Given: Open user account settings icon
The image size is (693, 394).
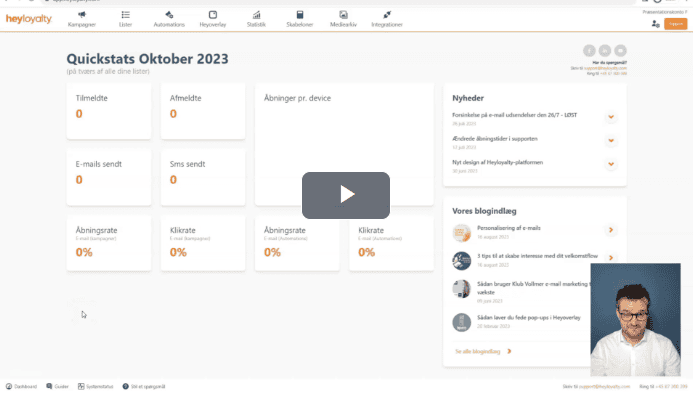Looking at the screenshot, I should tap(655, 24).
